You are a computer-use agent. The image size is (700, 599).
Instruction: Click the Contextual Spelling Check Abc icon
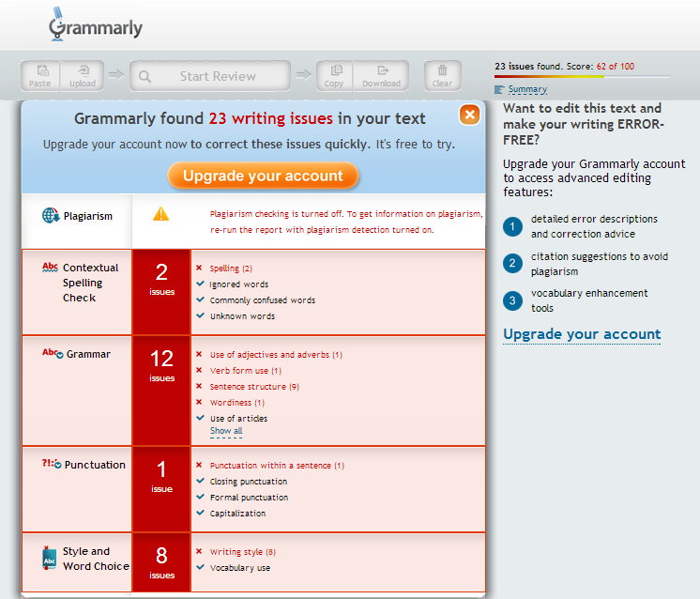pos(50,268)
